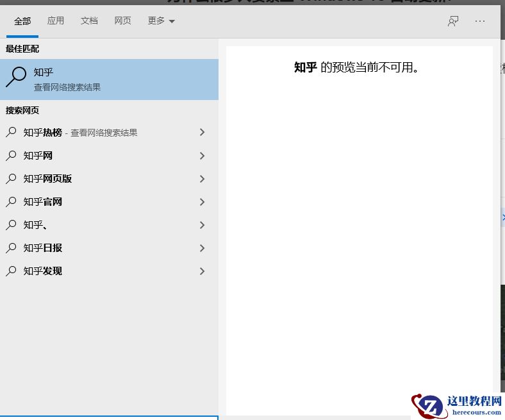Open the 应用 tab
Viewport: 505px width, 420px height.
pyautogui.click(x=55, y=21)
